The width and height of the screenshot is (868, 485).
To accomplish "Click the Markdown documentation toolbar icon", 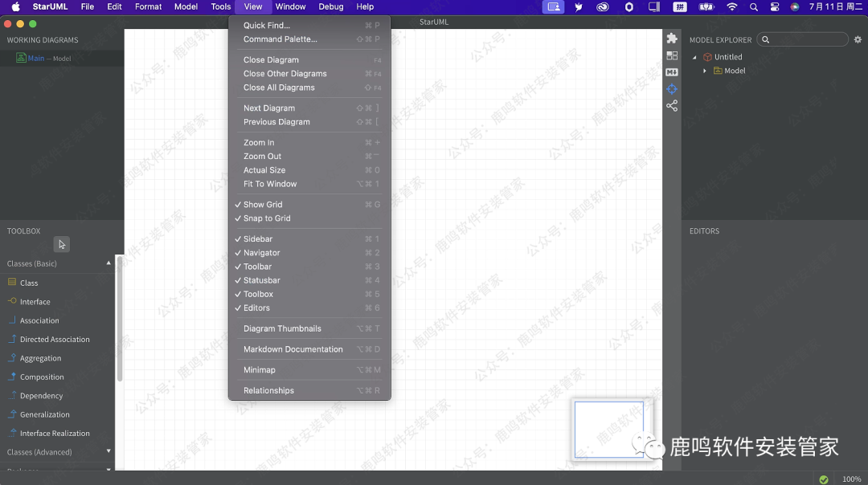I will coord(672,72).
